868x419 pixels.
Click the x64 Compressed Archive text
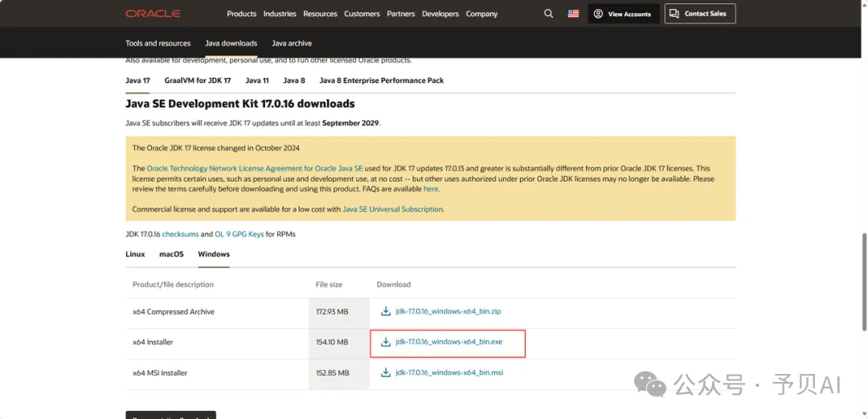click(174, 312)
